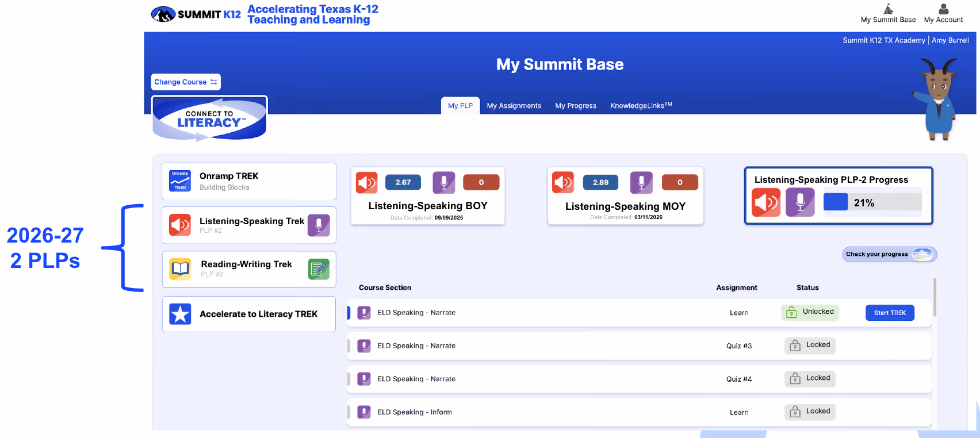The height and width of the screenshot is (438, 980).
Task: Click the padlock icon in Quiz #4 row
Action: tap(795, 378)
